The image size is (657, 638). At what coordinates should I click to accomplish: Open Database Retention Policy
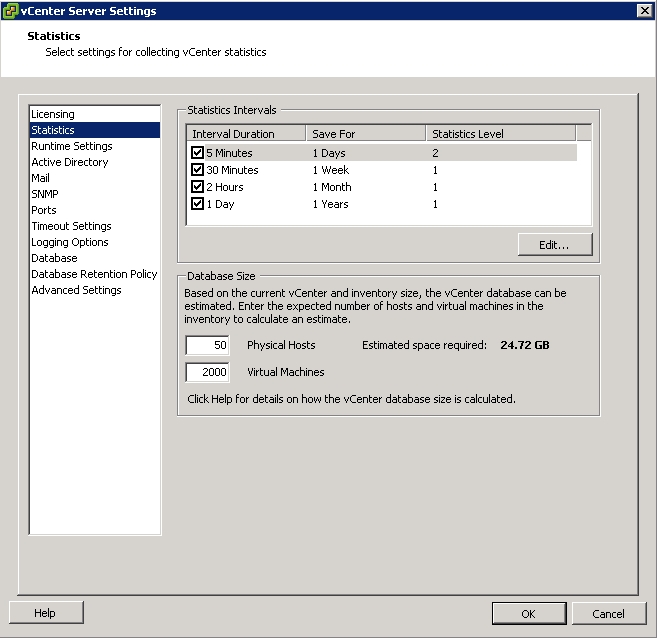pos(95,274)
